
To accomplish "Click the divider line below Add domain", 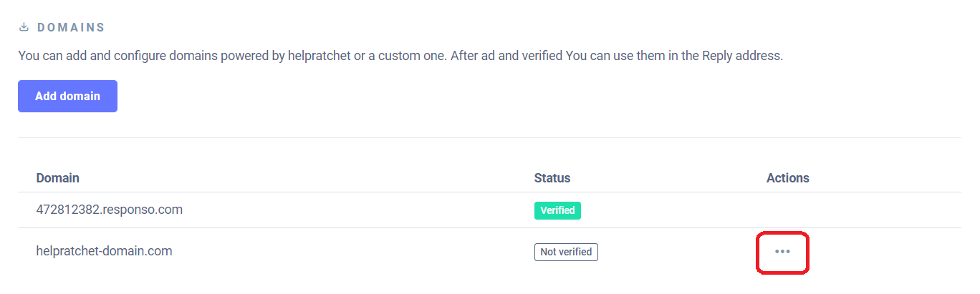I will coord(489,137).
